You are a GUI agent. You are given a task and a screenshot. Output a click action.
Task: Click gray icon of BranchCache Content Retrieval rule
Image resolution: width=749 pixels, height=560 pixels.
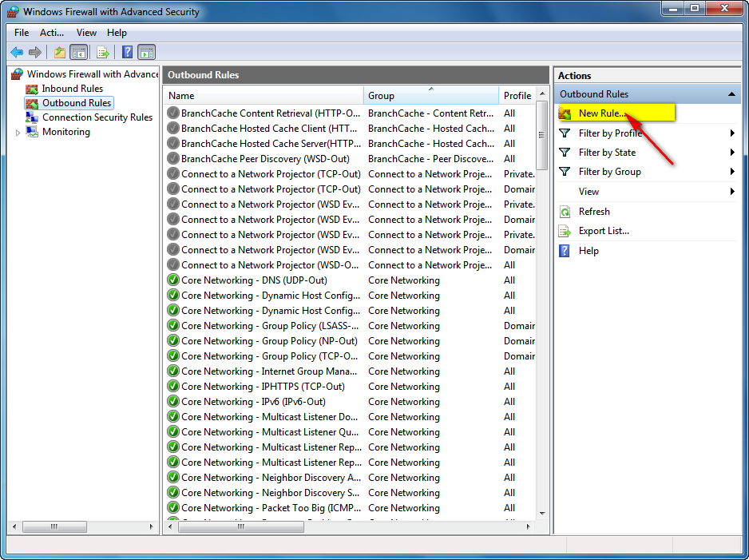(x=173, y=113)
